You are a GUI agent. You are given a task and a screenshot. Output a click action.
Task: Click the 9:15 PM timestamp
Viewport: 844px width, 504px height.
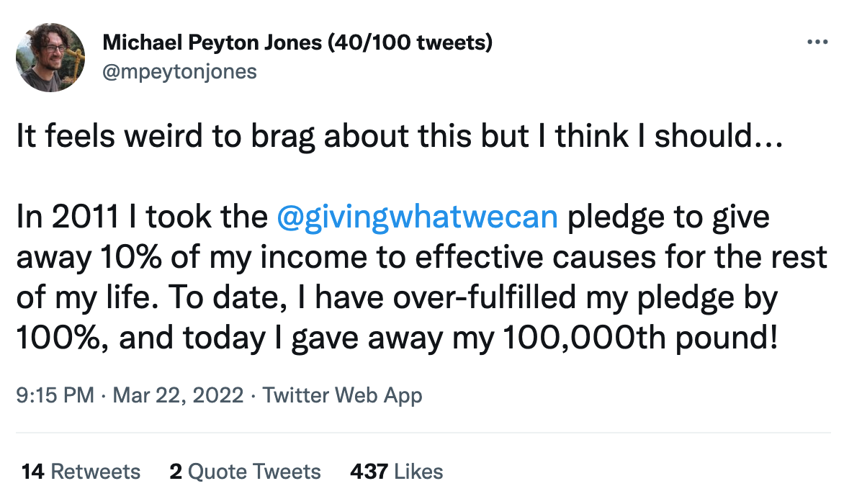coord(55,395)
